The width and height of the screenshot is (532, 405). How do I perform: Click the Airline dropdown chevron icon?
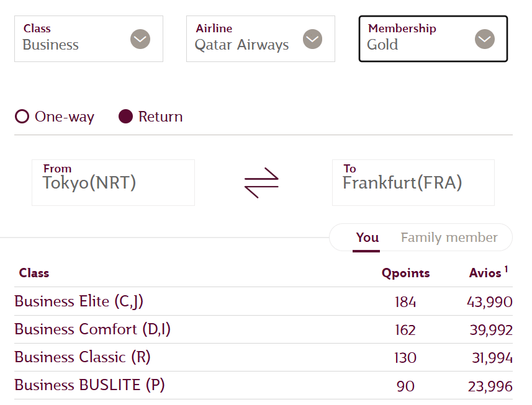click(x=312, y=39)
